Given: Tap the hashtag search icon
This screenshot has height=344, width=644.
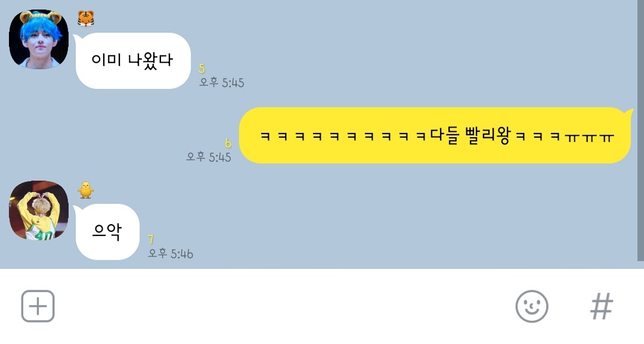Looking at the screenshot, I should tap(602, 306).
